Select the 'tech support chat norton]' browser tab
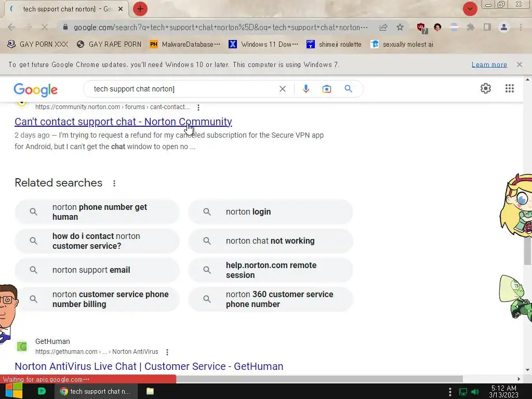Image resolution: width=532 pixels, height=399 pixels. click(x=66, y=9)
